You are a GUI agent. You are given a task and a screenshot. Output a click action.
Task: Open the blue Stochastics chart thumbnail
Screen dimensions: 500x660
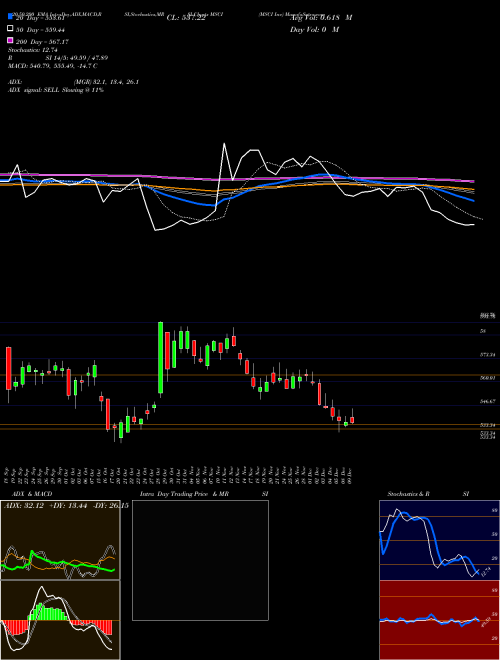tap(439, 540)
